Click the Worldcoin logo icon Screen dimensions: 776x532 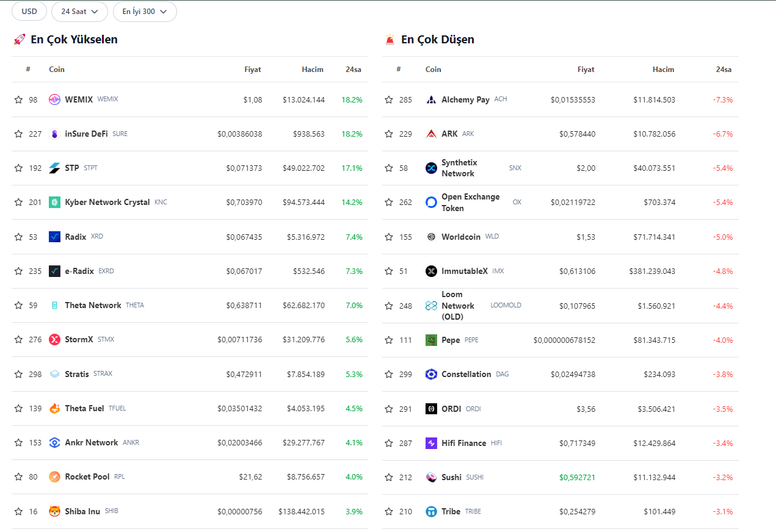point(431,237)
